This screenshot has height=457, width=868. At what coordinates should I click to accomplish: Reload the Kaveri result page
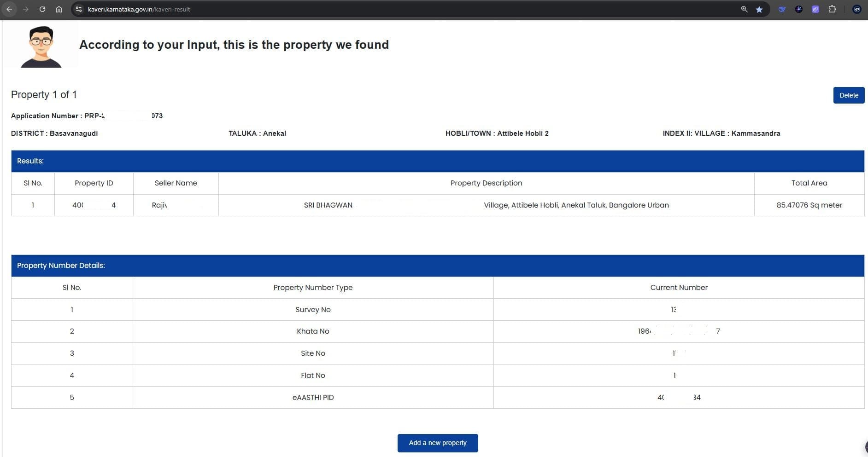coord(42,9)
